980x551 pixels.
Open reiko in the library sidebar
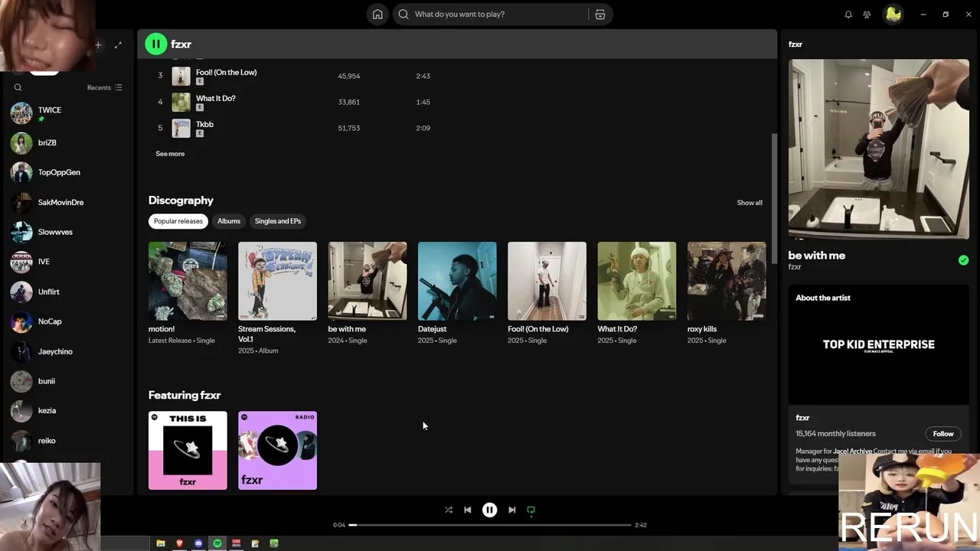pos(67,441)
